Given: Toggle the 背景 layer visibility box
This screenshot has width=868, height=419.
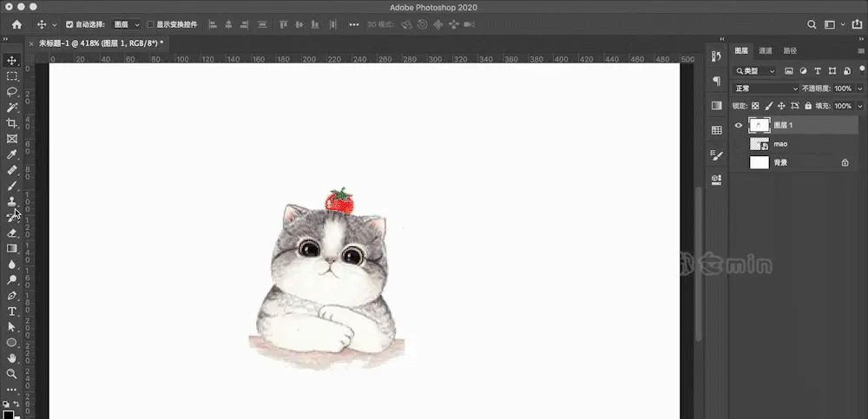Looking at the screenshot, I should 738,163.
